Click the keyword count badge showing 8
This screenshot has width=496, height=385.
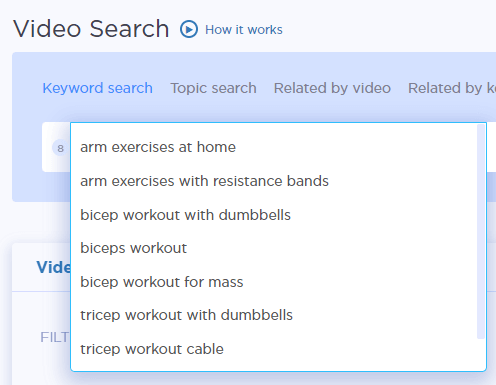click(x=60, y=148)
